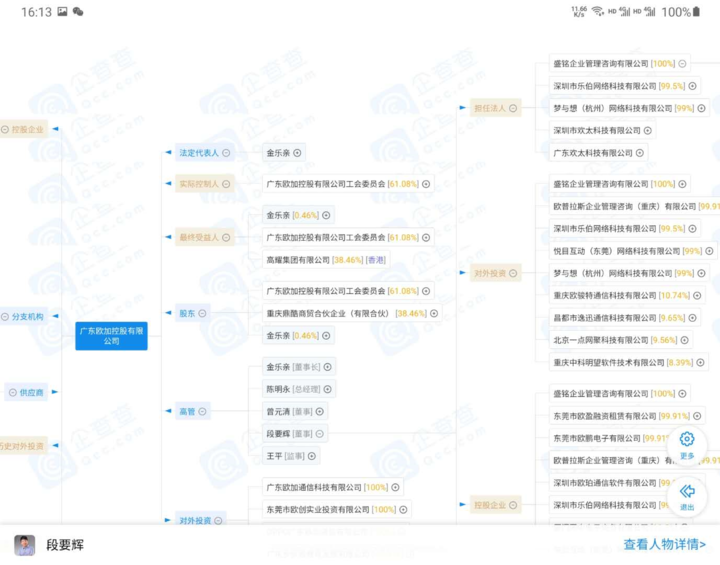Collapse the right-side 对外投资 branch
This screenshot has width=720, height=565.
point(513,273)
